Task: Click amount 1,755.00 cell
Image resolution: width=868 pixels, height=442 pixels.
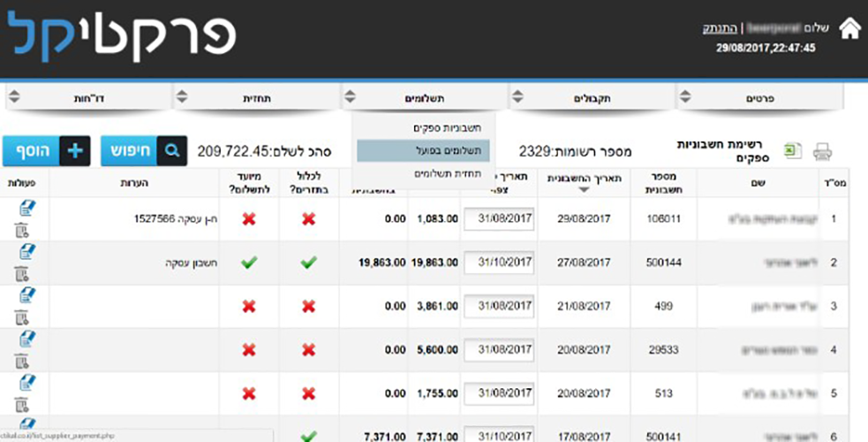Action: tap(434, 393)
